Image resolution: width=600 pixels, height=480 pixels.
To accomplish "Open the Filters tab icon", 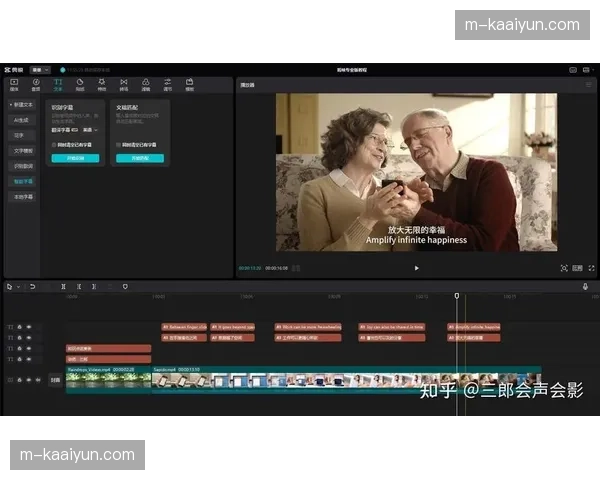I will 145,84.
